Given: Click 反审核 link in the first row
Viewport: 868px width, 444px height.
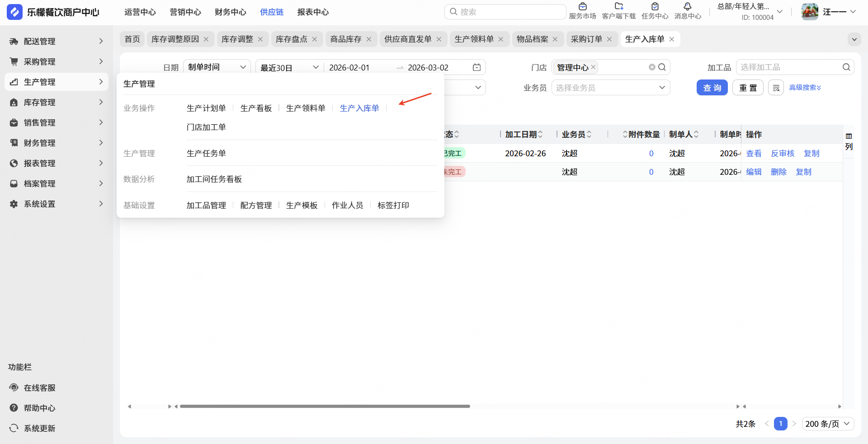Looking at the screenshot, I should pos(782,154).
